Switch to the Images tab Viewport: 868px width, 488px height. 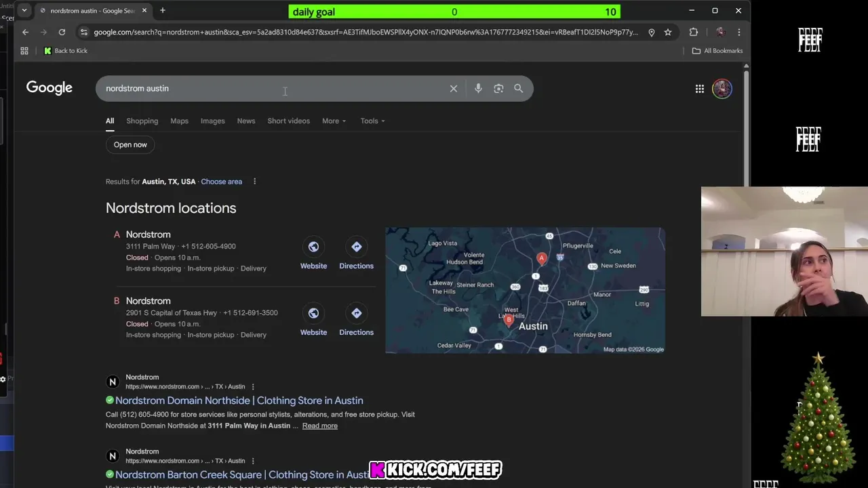click(x=213, y=121)
